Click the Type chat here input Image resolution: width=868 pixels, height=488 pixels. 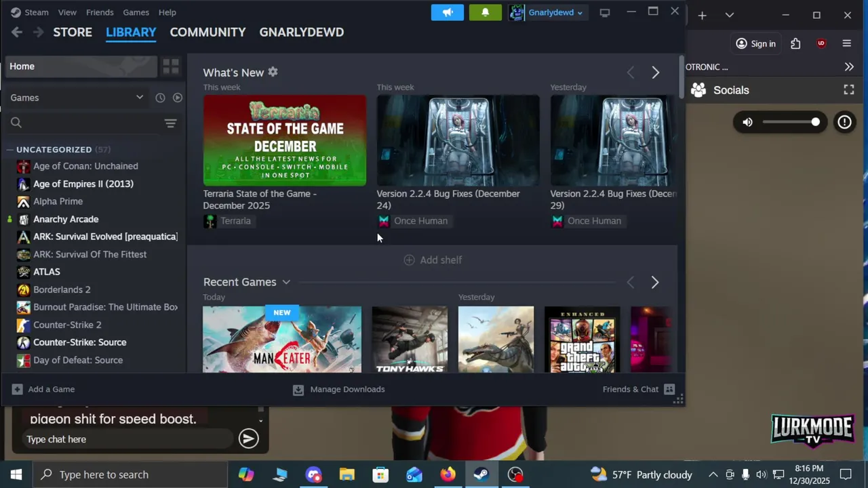coord(129,439)
